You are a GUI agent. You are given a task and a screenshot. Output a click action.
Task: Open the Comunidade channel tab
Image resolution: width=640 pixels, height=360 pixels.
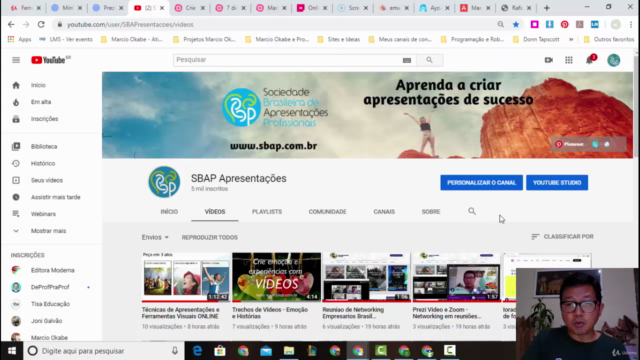[327, 211]
